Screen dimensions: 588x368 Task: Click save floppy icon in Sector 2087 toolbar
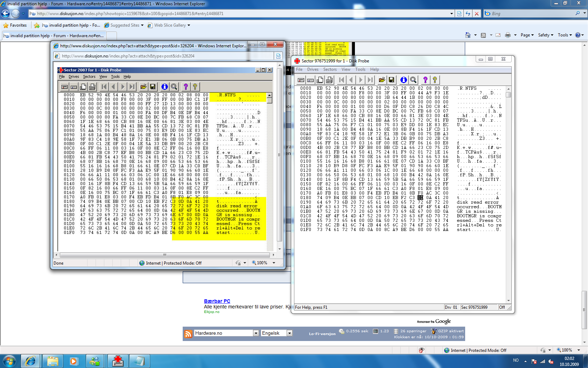153,87
